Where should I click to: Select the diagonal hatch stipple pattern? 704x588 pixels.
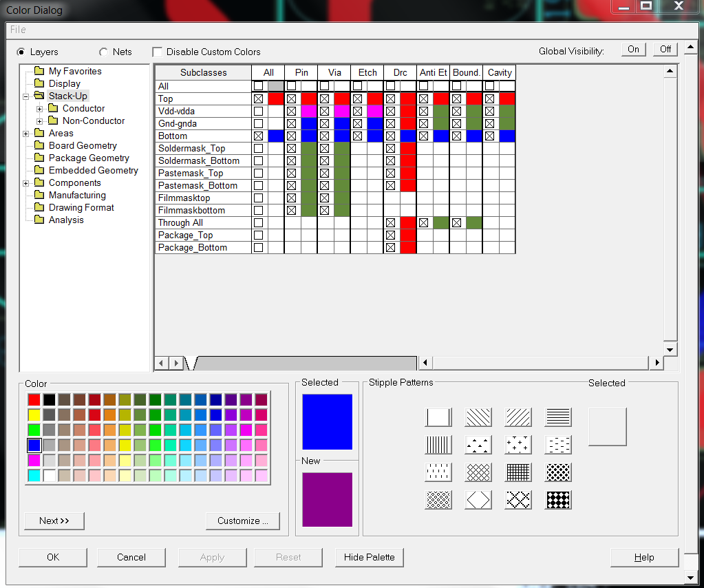click(x=478, y=417)
